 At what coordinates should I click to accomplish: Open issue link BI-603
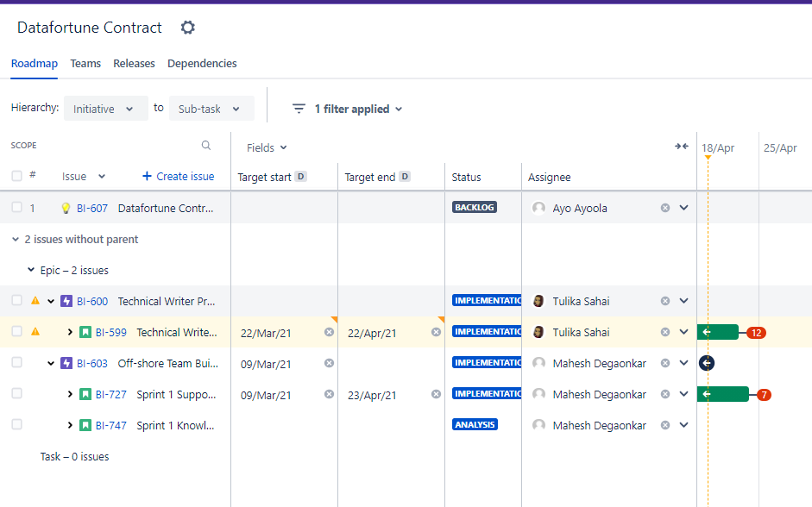click(92, 364)
